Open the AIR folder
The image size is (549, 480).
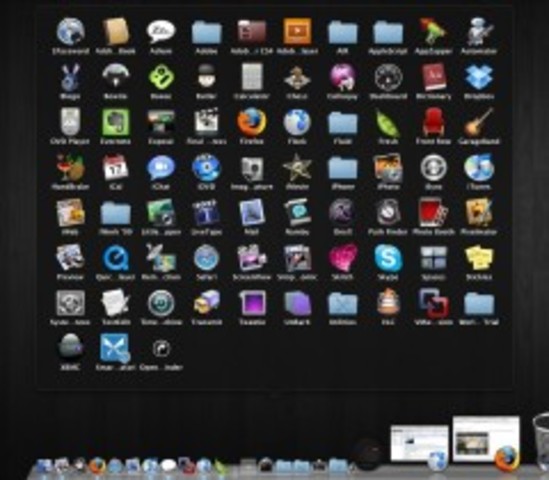pos(342,32)
